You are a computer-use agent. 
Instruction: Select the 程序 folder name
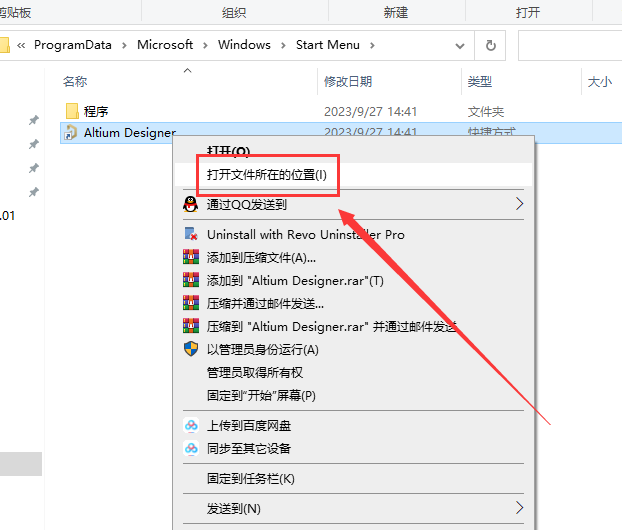click(96, 111)
